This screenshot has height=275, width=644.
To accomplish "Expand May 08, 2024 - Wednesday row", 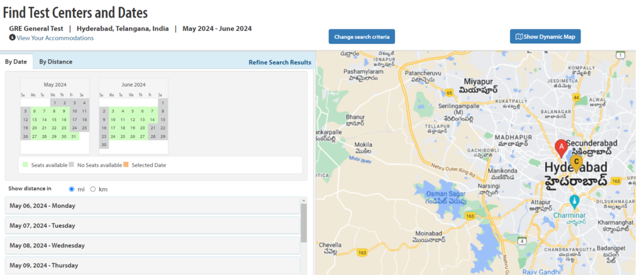I will (152, 245).
